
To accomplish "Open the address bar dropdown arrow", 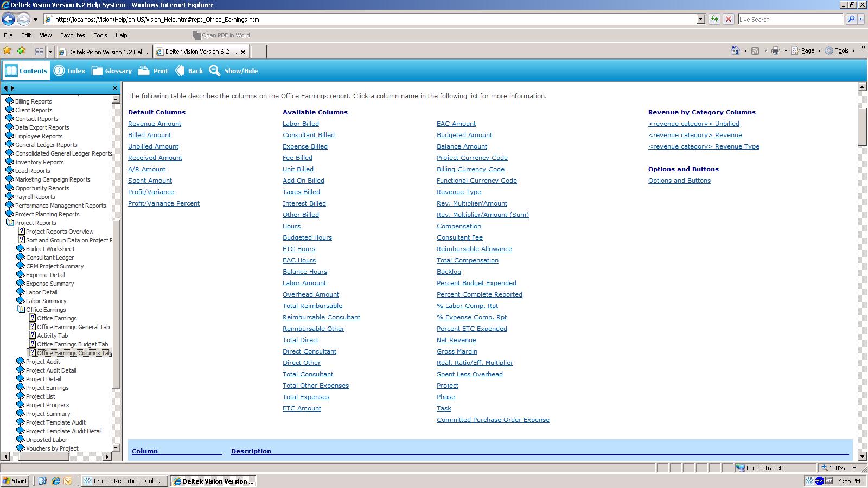I will [700, 20].
